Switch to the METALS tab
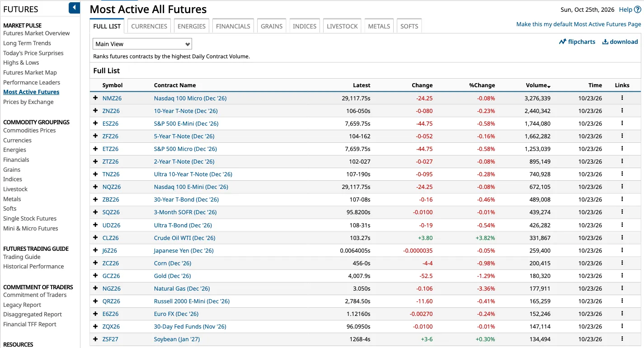This screenshot has height=348, width=644. pyautogui.click(x=379, y=26)
